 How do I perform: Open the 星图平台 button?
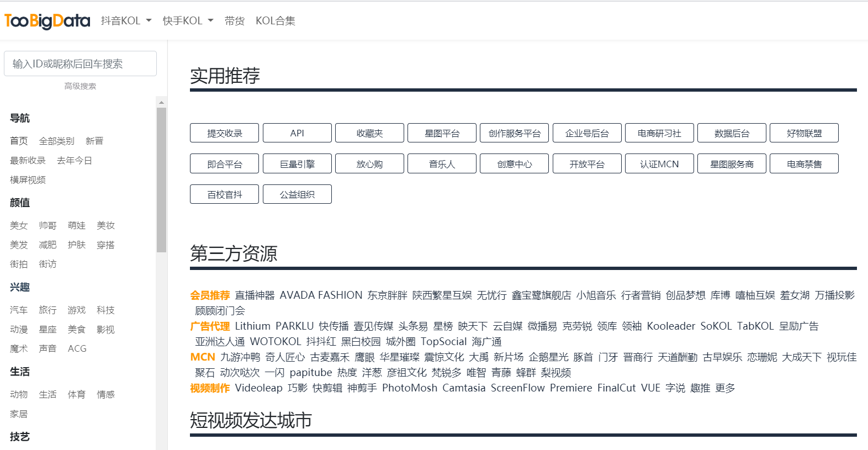pos(442,133)
